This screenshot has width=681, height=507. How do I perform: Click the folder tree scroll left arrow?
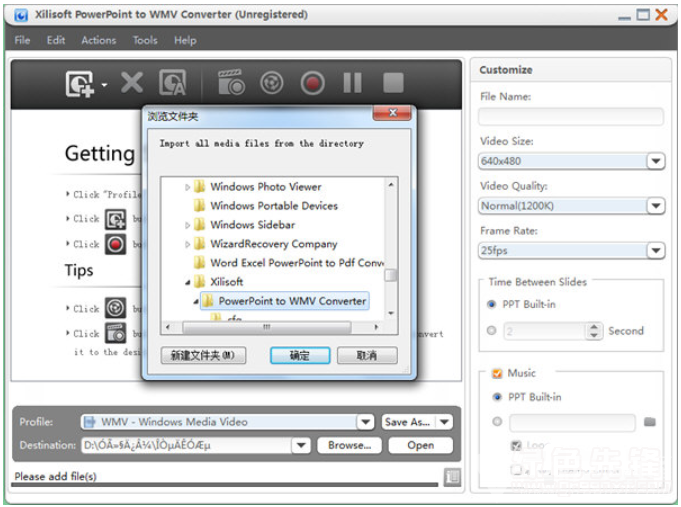coord(168,327)
